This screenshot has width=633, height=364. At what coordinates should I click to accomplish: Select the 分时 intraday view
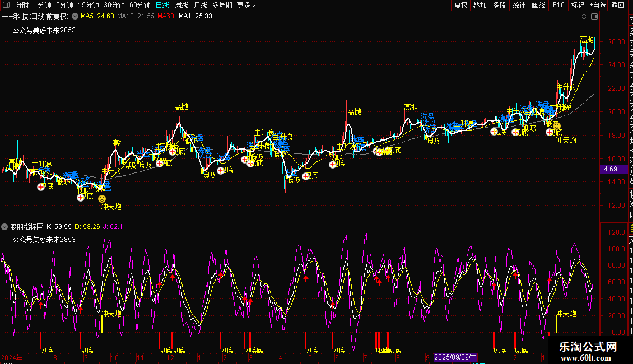pos(22,5)
